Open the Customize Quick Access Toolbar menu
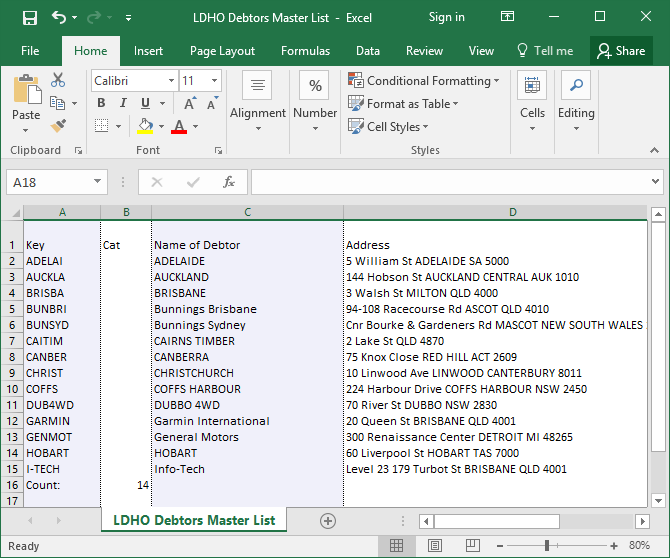Image resolution: width=670 pixels, height=558 pixels. pos(128,18)
